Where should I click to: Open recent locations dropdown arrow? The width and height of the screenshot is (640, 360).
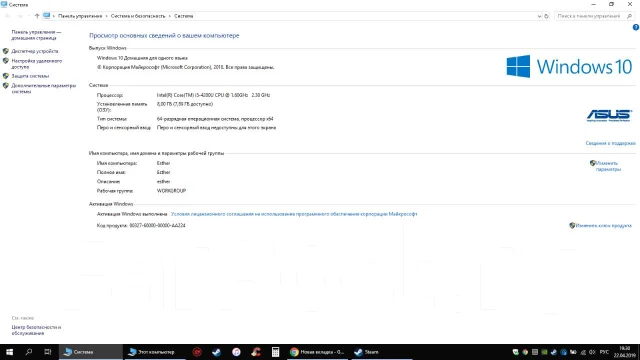pyautogui.click(x=29, y=16)
